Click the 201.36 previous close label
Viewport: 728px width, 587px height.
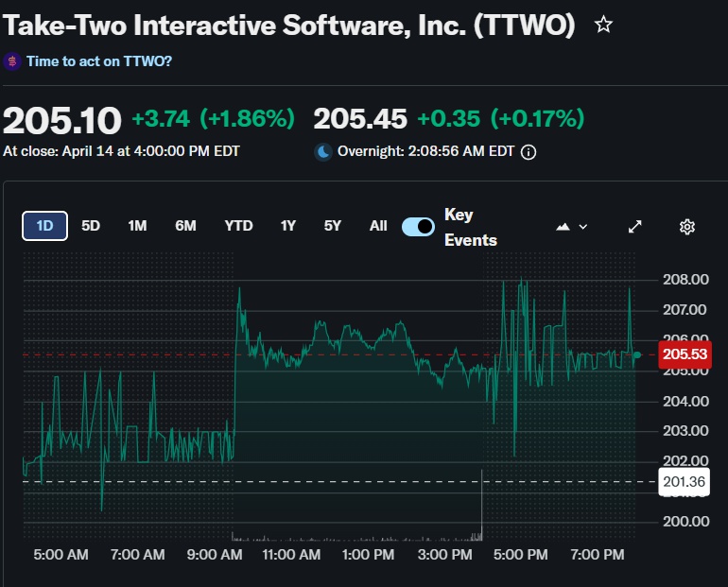click(685, 482)
